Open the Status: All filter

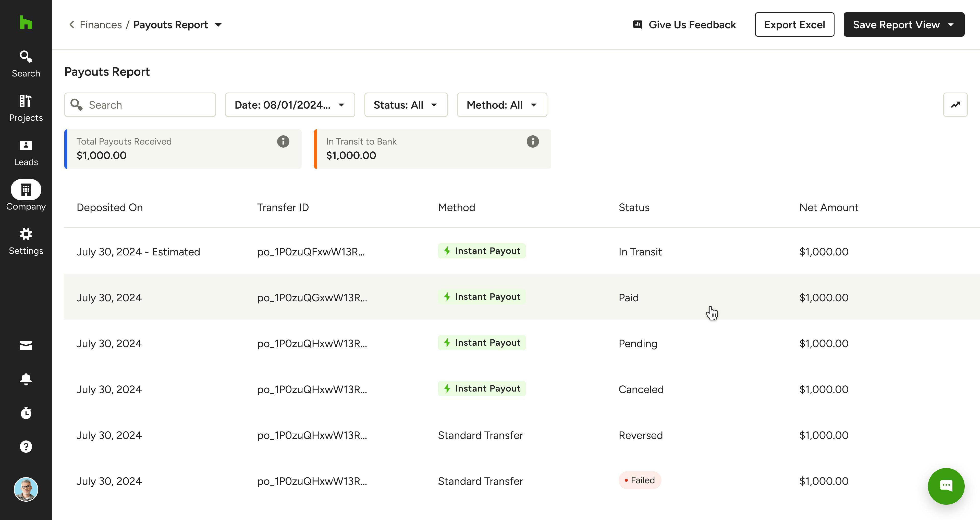[x=406, y=105]
